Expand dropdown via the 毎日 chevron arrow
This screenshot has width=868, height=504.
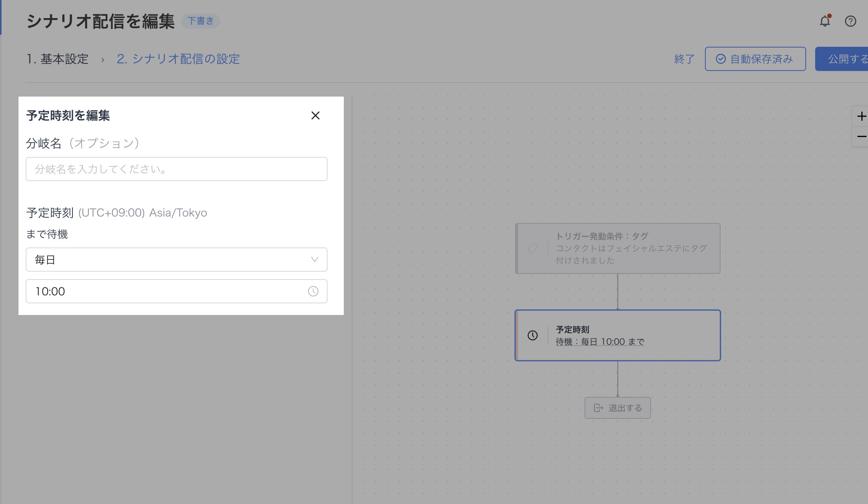314,260
